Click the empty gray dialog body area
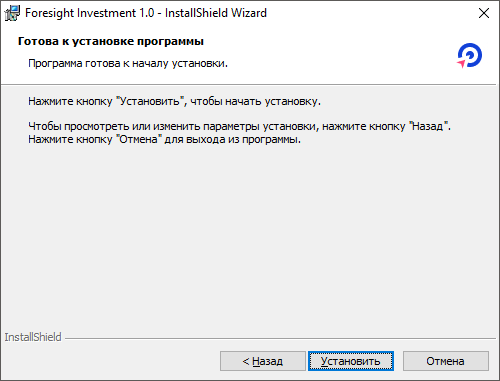This screenshot has height=381, width=500. click(250, 233)
